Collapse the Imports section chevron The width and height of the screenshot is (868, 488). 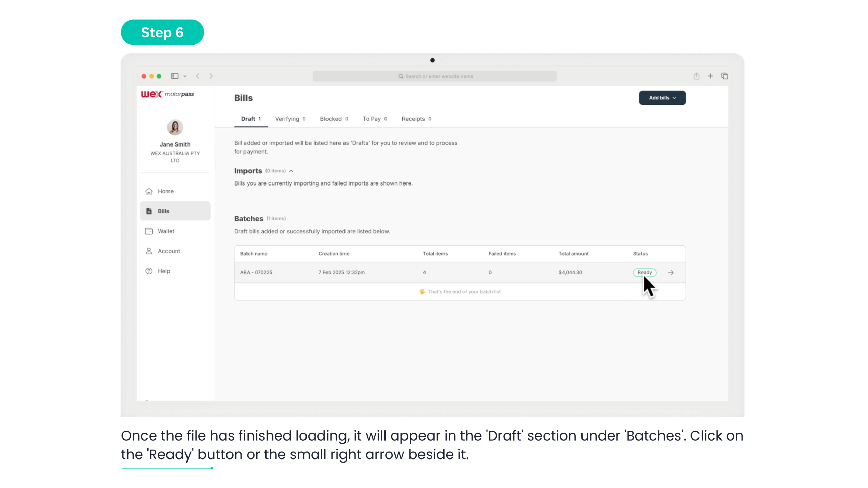pos(291,171)
